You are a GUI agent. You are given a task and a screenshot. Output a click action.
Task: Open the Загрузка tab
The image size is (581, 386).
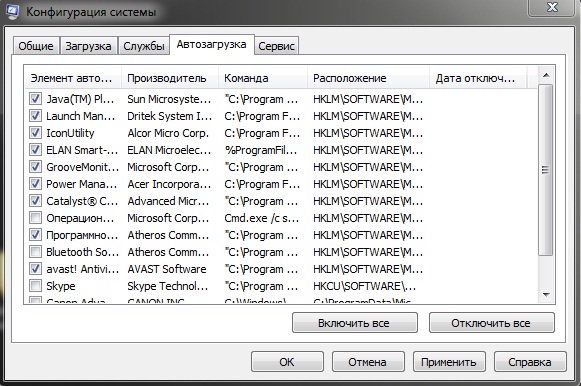pyautogui.click(x=88, y=46)
